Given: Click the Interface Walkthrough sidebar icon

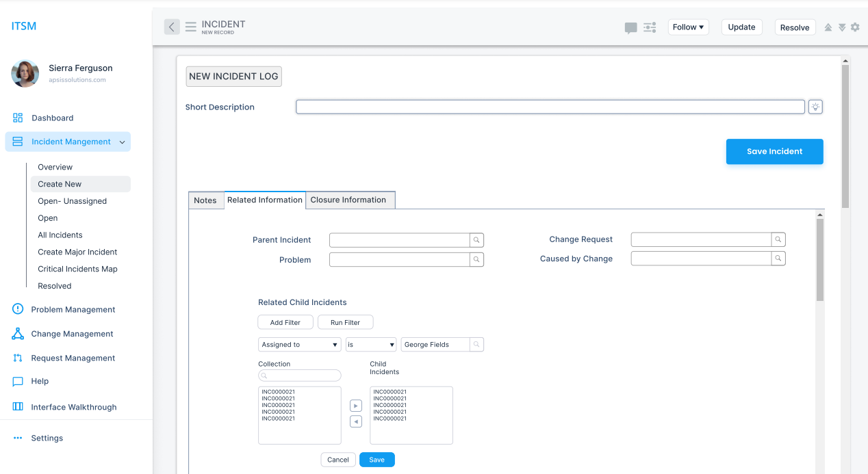Looking at the screenshot, I should tap(17, 406).
